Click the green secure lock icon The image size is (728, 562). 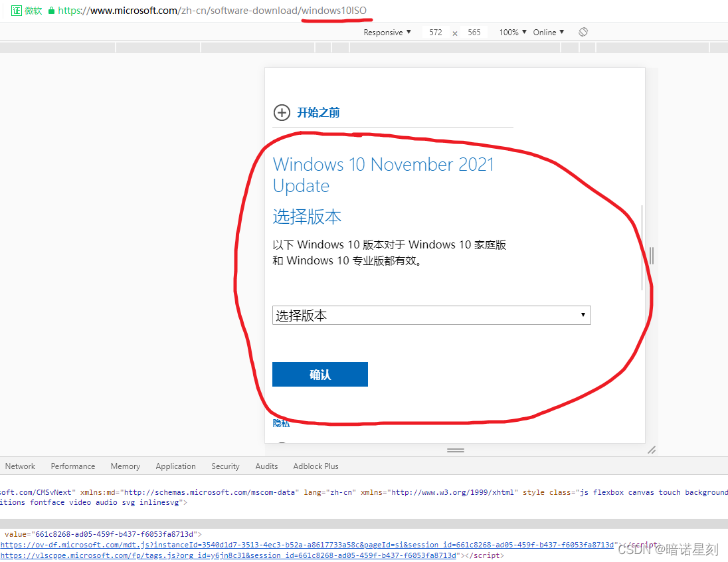click(x=52, y=10)
